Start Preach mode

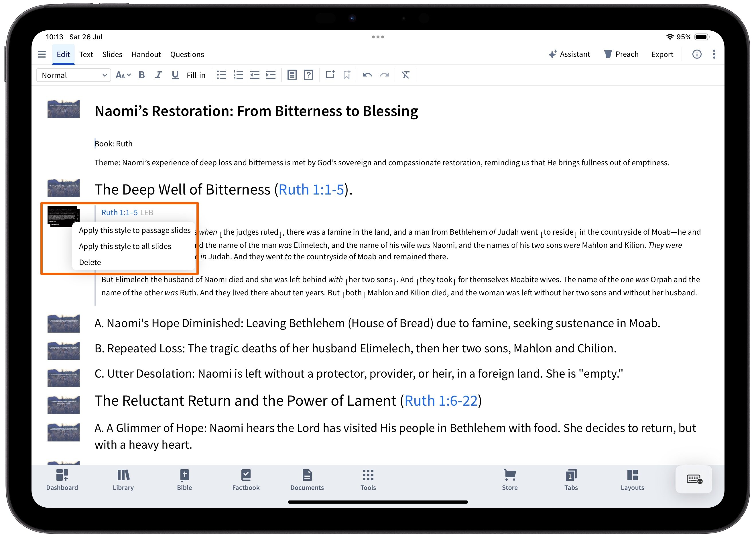621,54
